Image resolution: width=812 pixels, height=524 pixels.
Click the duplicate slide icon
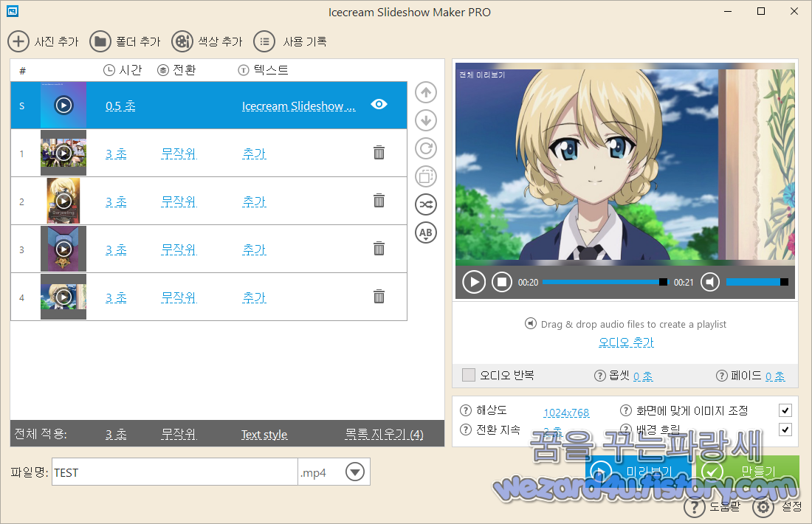pos(426,176)
